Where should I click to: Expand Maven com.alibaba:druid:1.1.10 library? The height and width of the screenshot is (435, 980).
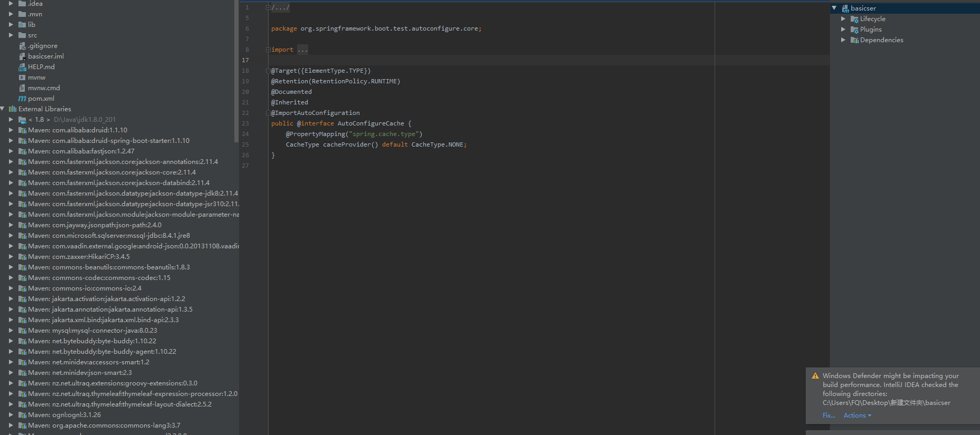pyautogui.click(x=11, y=130)
